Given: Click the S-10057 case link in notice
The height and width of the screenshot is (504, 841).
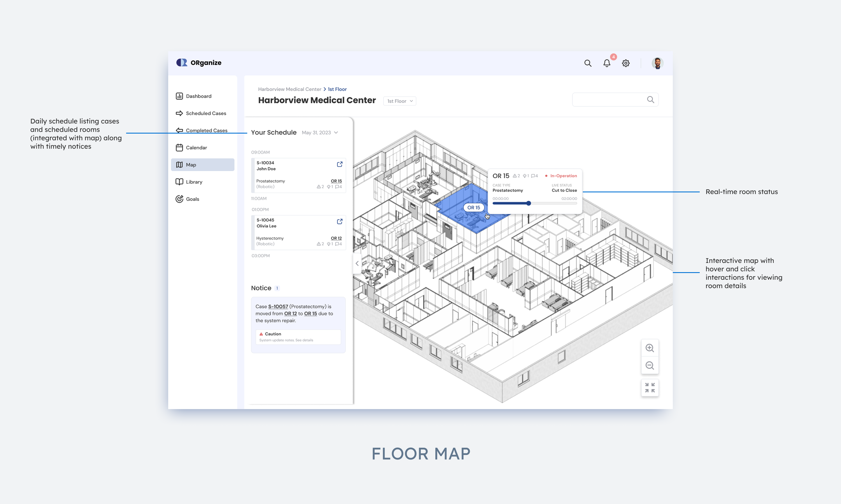Looking at the screenshot, I should tap(278, 306).
